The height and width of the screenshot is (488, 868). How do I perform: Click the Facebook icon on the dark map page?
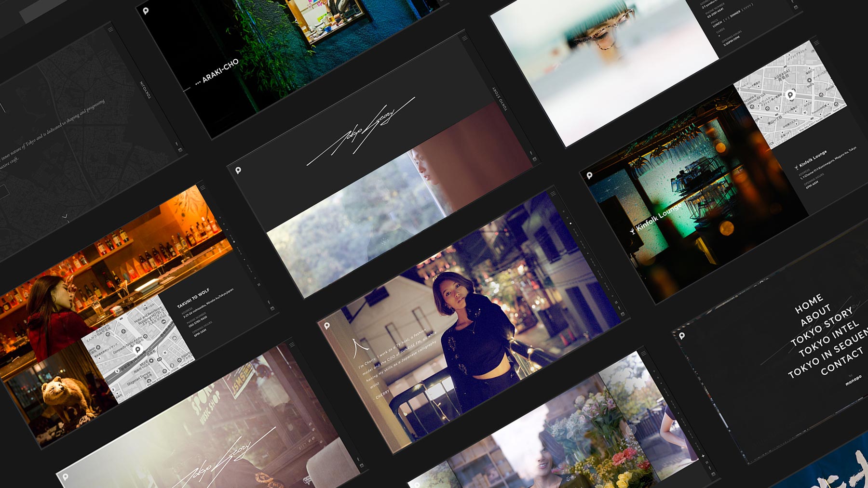pyautogui.click(x=176, y=144)
